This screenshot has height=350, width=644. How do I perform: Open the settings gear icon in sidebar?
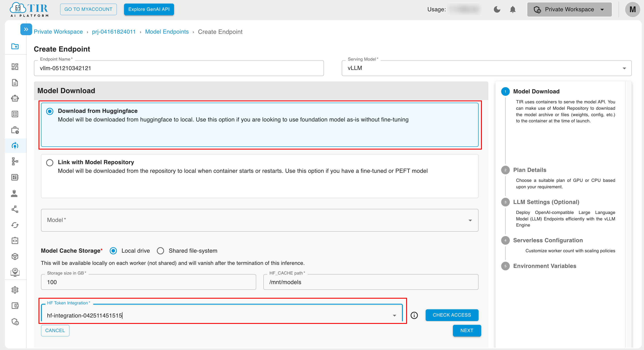pos(15,290)
